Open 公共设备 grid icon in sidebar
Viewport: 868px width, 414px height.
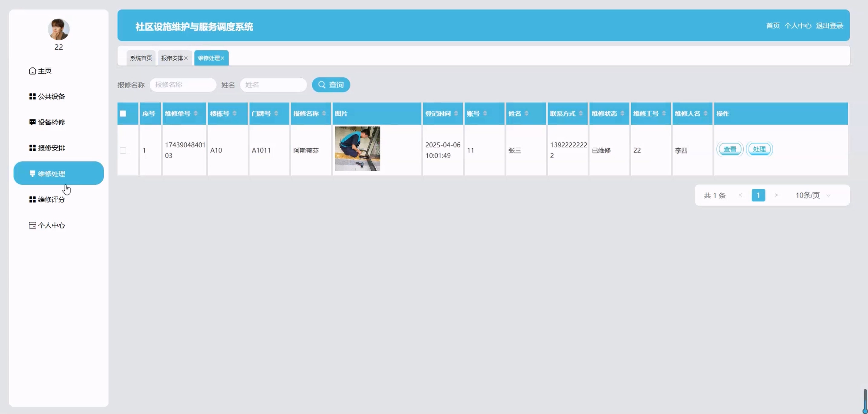(x=32, y=96)
